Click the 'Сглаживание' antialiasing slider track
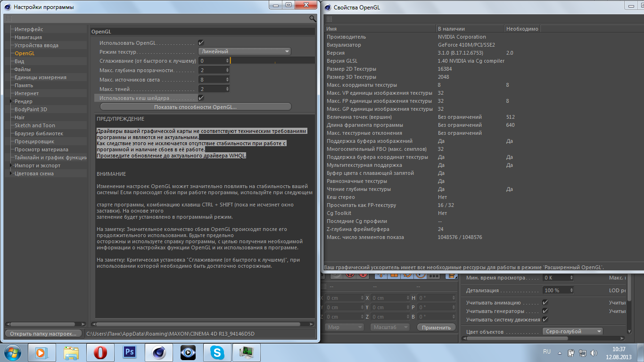 (x=272, y=60)
